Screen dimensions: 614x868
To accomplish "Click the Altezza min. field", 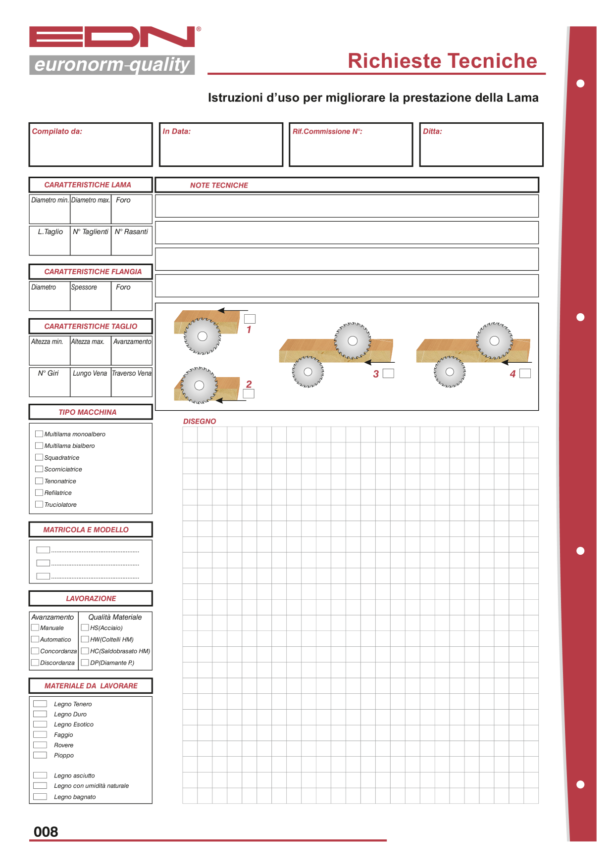I will 50,351.
